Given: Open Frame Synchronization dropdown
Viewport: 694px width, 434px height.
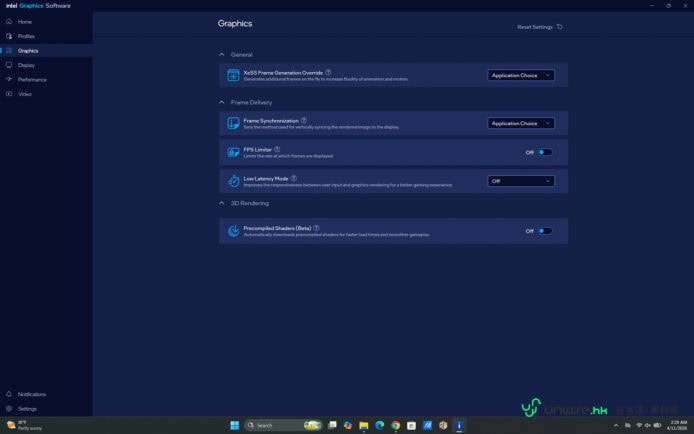Looking at the screenshot, I should click(x=520, y=123).
